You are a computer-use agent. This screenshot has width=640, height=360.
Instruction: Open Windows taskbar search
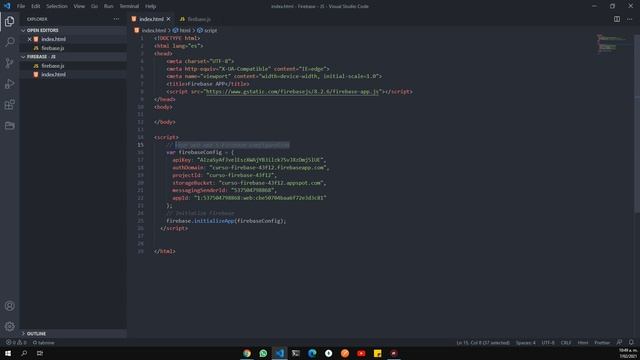(x=24, y=353)
